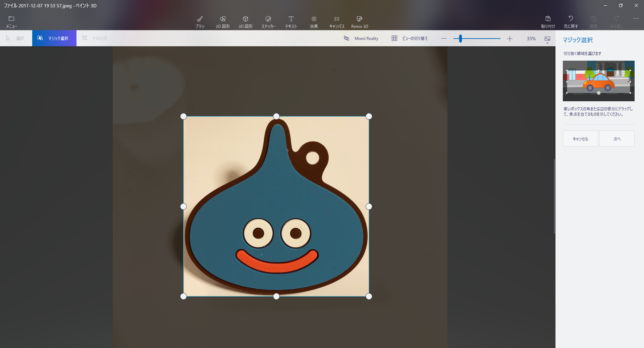This screenshot has width=644, height=348.
Task: Open the 履歴 history panel
Action: click(594, 22)
